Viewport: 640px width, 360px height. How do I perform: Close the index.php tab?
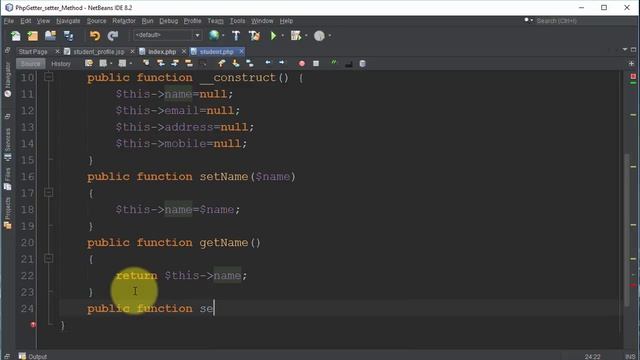tap(184, 51)
